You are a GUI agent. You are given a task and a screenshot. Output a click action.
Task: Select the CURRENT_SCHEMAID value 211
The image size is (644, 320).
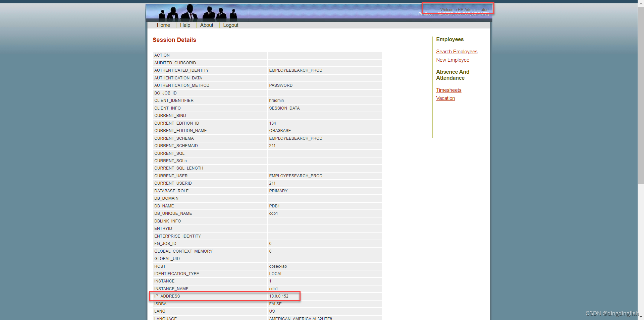click(x=272, y=146)
